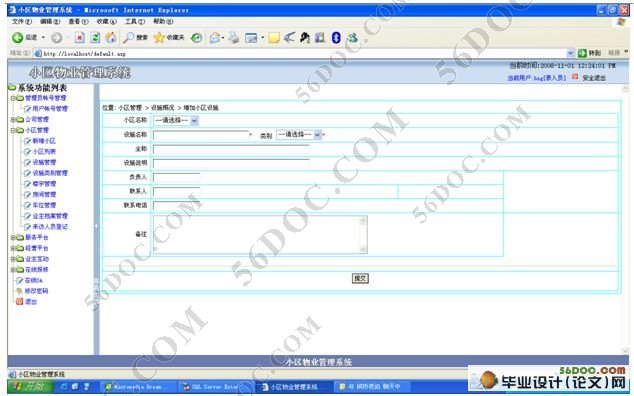Open 车位管理 in the sidebar

tap(44, 205)
